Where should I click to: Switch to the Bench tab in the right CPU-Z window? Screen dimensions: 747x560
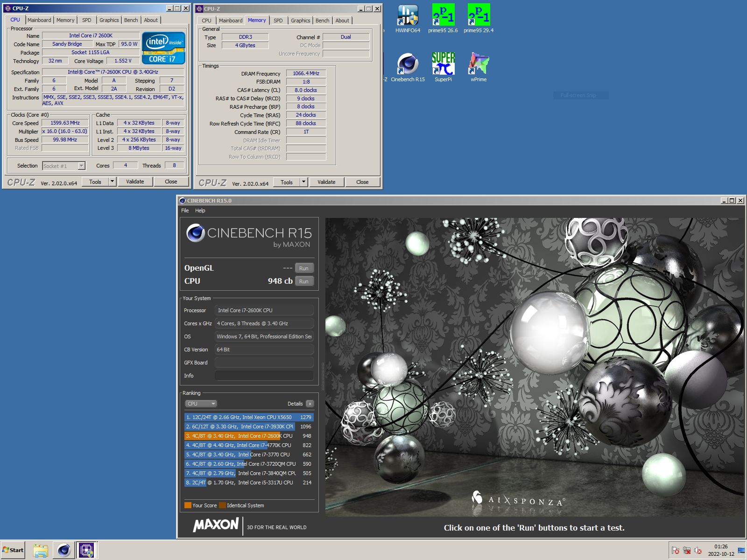(323, 21)
